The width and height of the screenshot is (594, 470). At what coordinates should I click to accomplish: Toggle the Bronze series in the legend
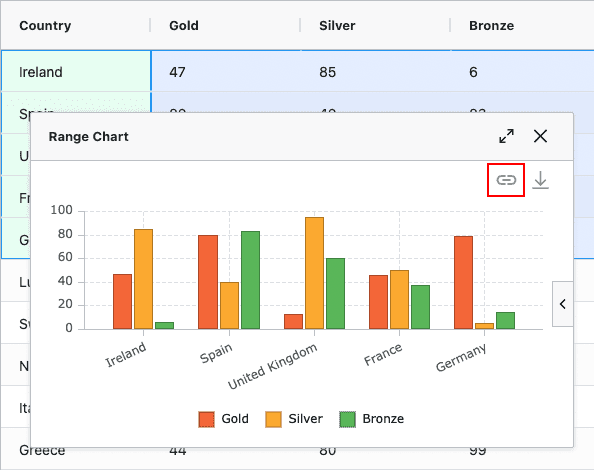tap(372, 419)
